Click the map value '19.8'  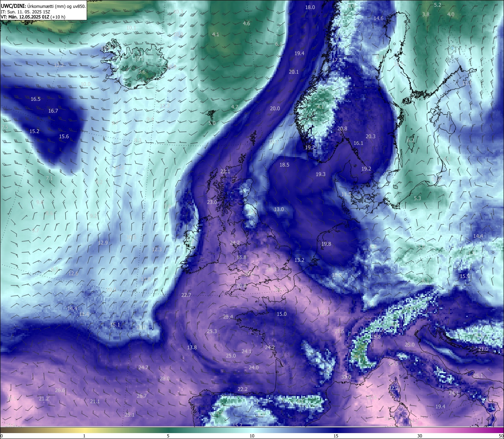pos(326,244)
